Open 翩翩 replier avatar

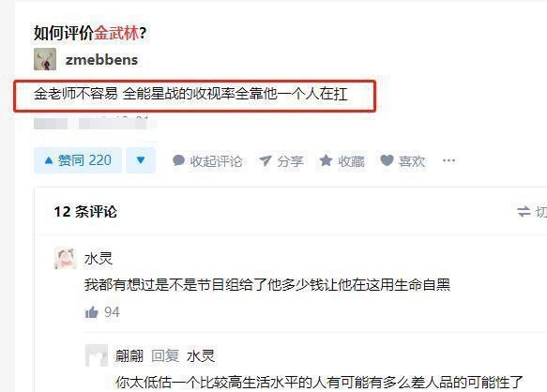tap(97, 355)
